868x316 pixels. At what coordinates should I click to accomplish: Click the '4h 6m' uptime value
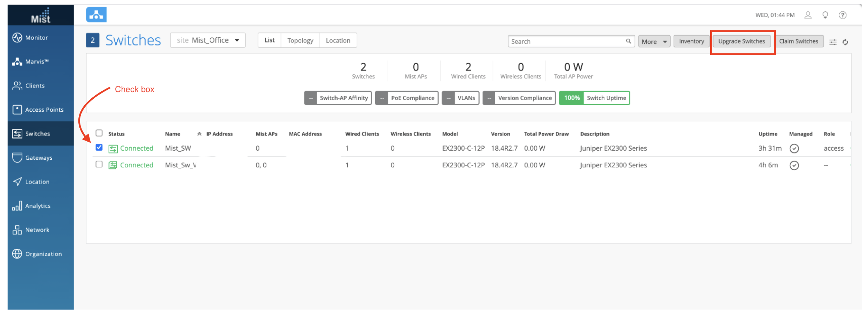[768, 165]
